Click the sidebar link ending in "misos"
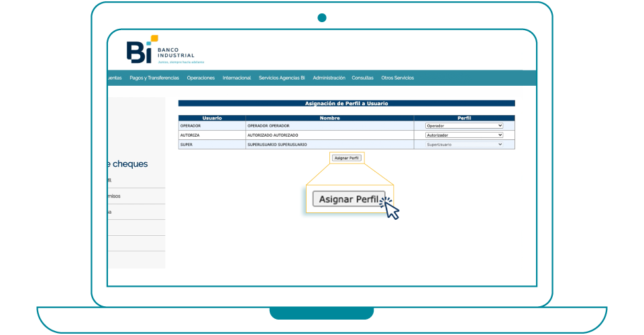 114,196
